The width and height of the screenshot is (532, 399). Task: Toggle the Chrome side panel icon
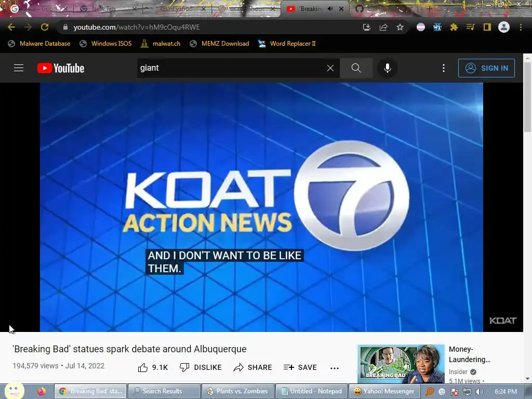487,27
